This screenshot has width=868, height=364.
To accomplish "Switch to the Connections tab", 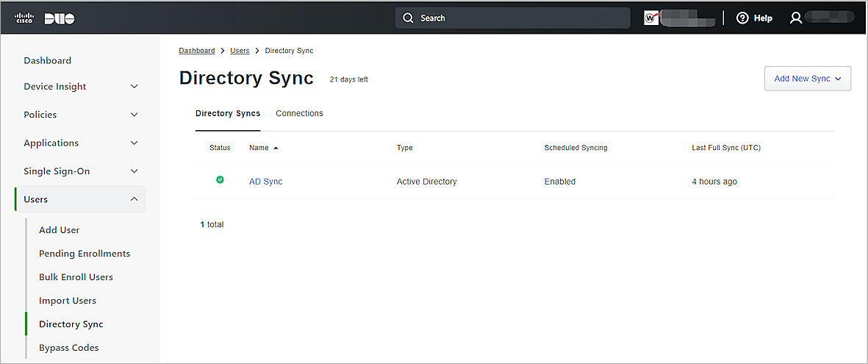I will [x=299, y=113].
